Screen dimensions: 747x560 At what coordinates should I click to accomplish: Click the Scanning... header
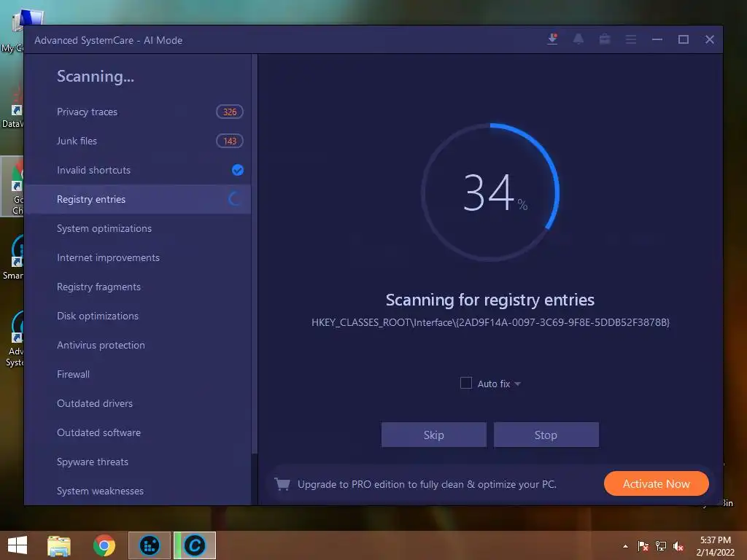point(96,76)
